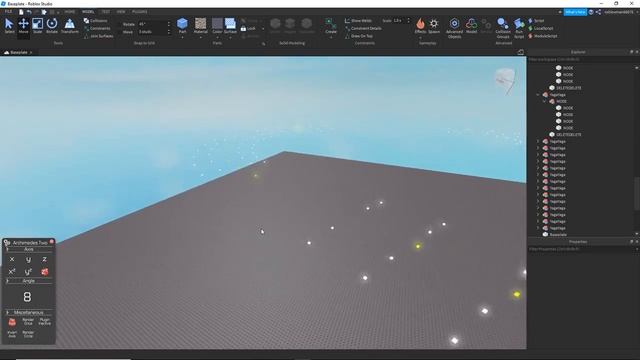640x360 pixels.
Task: Click the share icon in the title strip
Action: (x=598, y=12)
